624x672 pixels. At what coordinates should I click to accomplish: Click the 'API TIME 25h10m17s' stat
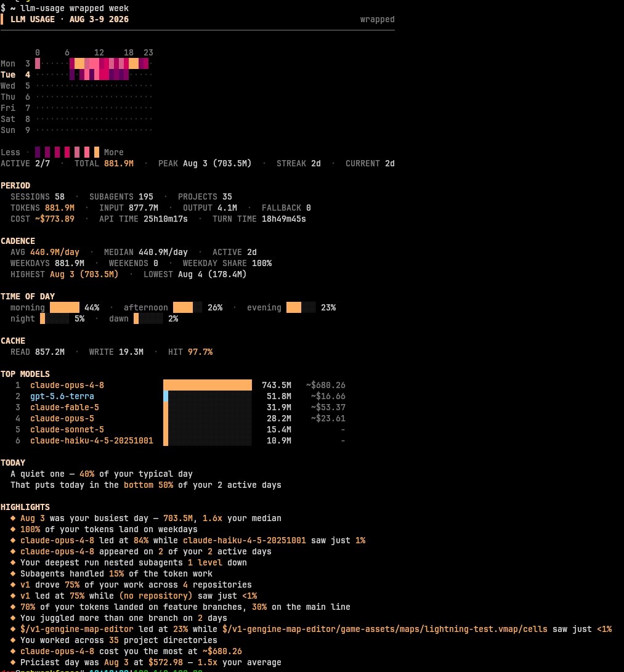(x=144, y=219)
